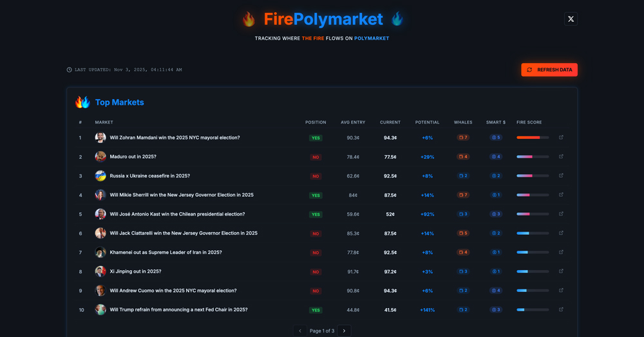Open external link for Jack Ciattarelli market
This screenshot has width=644, height=337.
point(561,233)
